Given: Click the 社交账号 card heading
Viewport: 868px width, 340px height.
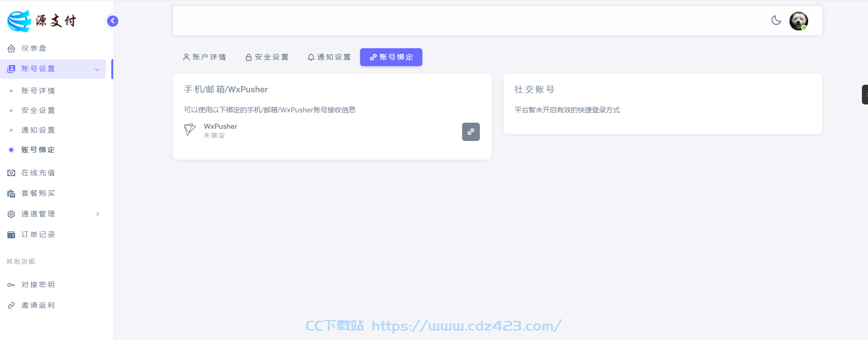Looking at the screenshot, I should click(535, 89).
